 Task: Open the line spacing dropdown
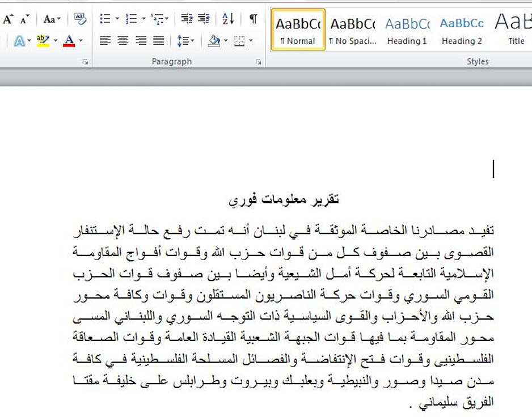tap(185, 41)
